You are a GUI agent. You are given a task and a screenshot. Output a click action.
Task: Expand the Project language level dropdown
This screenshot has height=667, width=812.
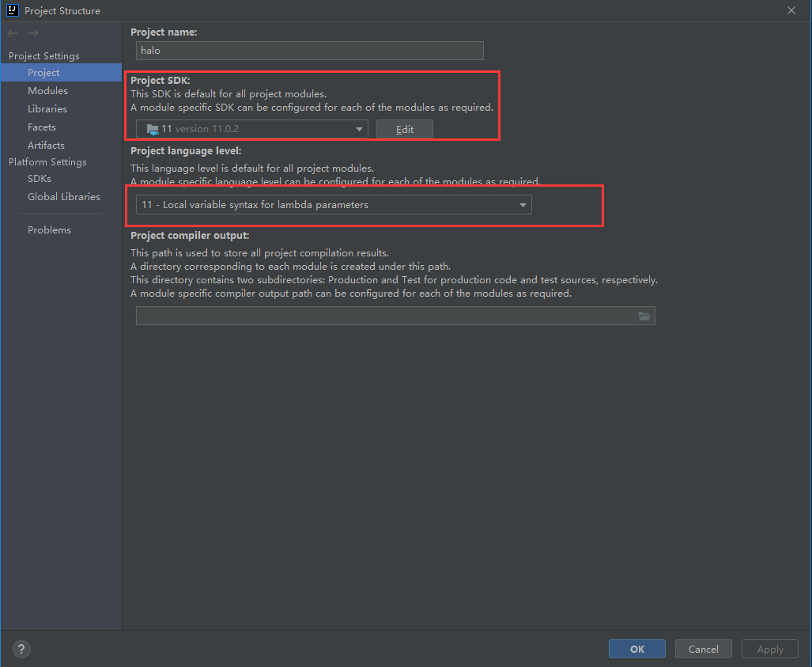pyautogui.click(x=333, y=205)
